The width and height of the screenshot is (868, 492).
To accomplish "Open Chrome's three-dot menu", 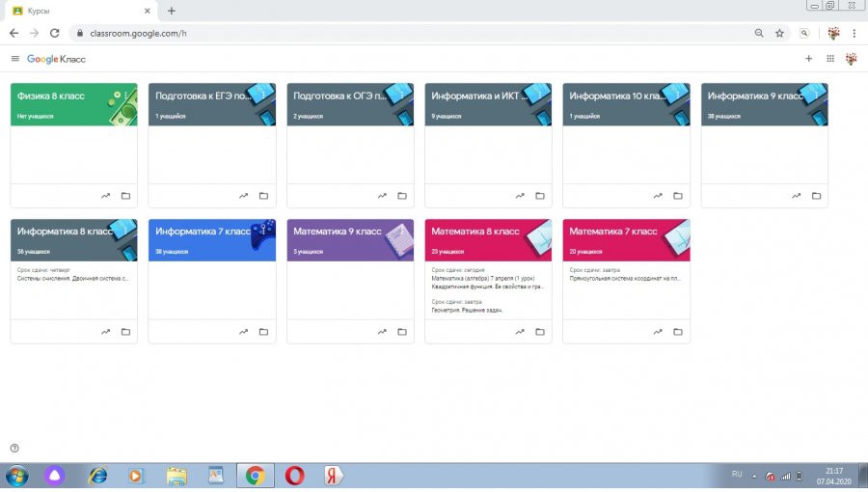I will [854, 33].
